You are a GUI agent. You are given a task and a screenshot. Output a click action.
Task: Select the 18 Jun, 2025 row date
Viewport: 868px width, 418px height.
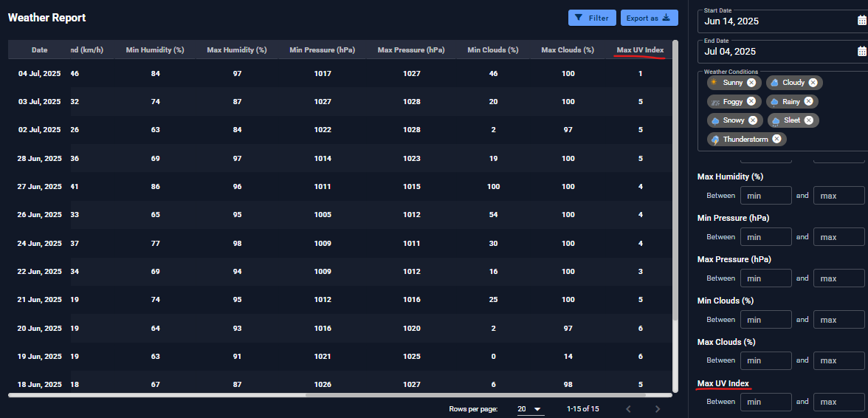pos(40,384)
